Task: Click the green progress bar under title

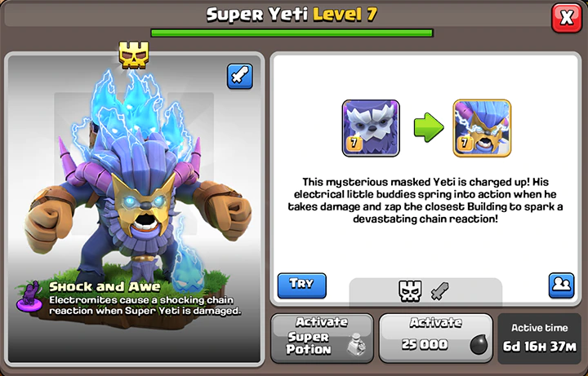Action: tap(292, 33)
